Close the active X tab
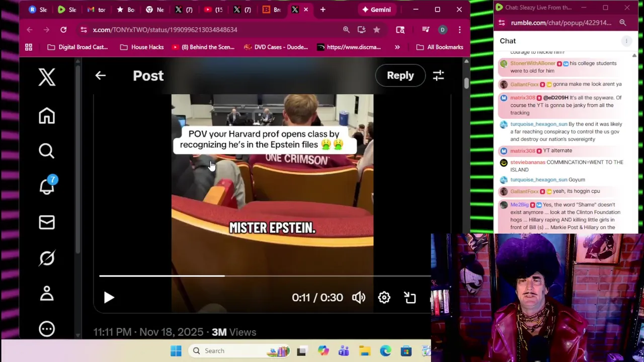The width and height of the screenshot is (644, 362). [305, 10]
